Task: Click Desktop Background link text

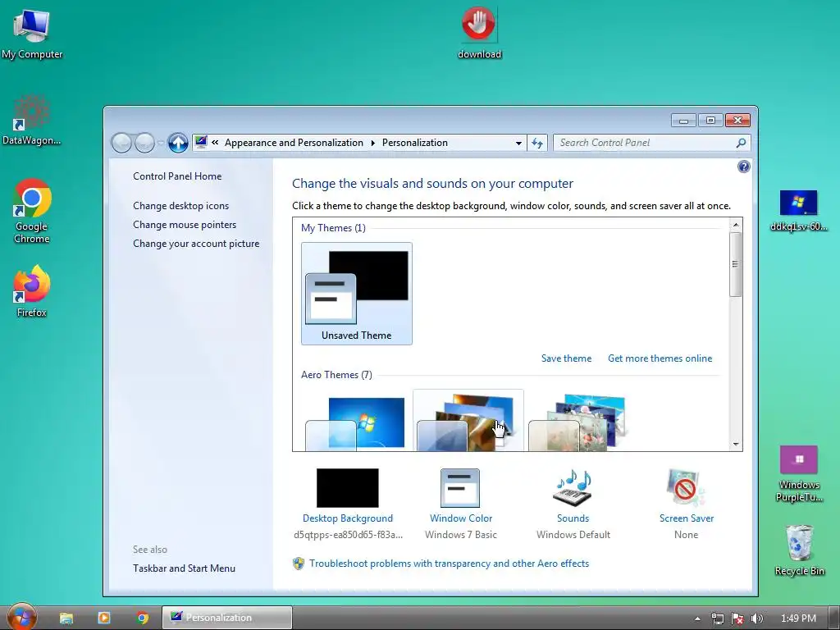Action: click(348, 518)
